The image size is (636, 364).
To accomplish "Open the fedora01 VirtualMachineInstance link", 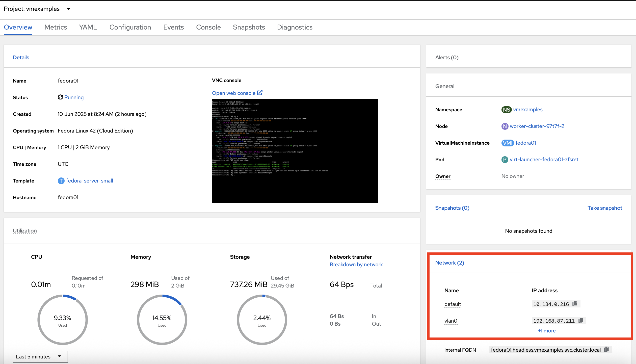I will (526, 143).
